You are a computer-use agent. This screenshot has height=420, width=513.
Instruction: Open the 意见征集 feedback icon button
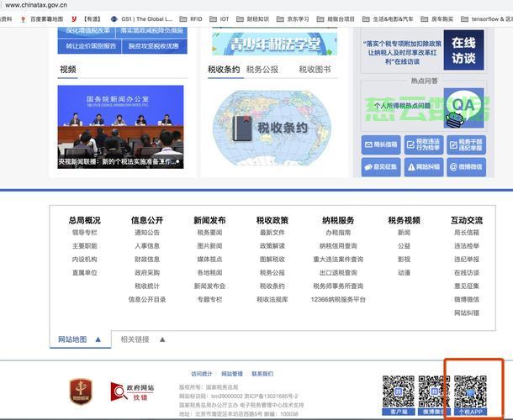point(381,166)
